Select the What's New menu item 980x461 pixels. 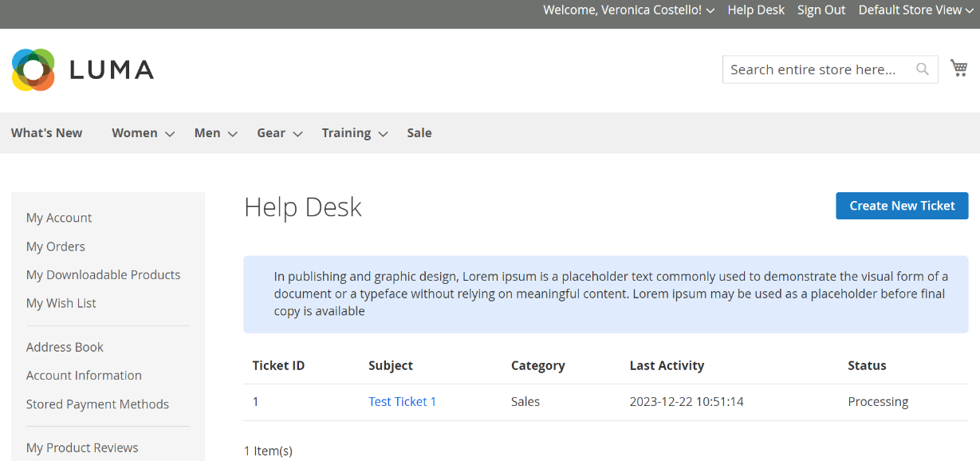pos(46,132)
